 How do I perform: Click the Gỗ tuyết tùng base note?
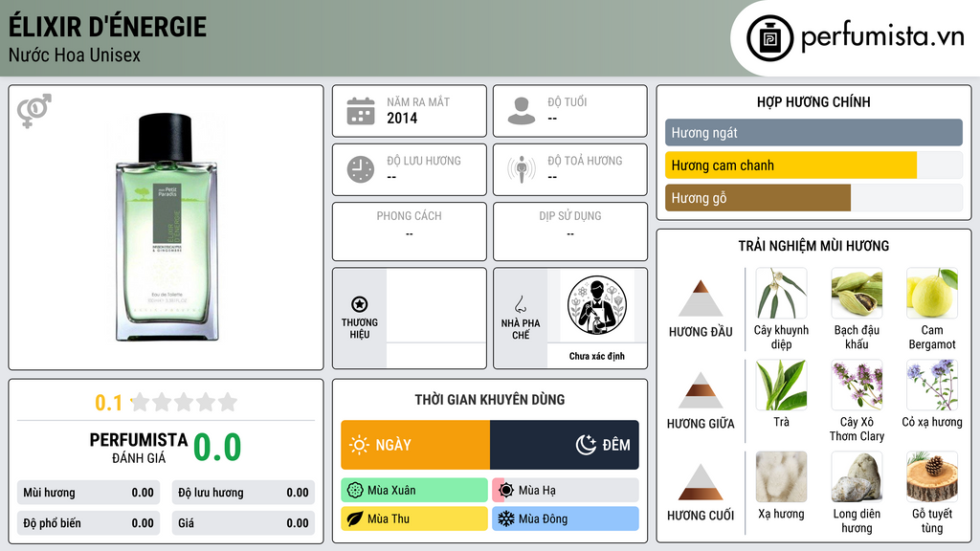click(932, 494)
